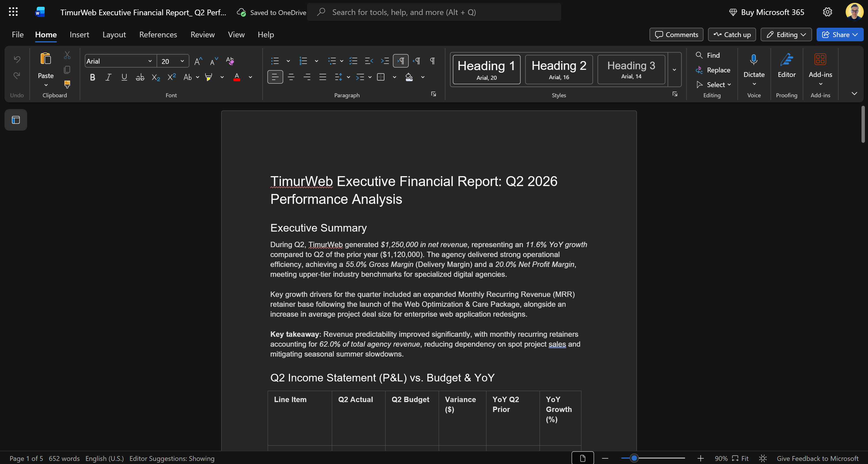Open the font size dropdown
868x464 pixels.
182,61
